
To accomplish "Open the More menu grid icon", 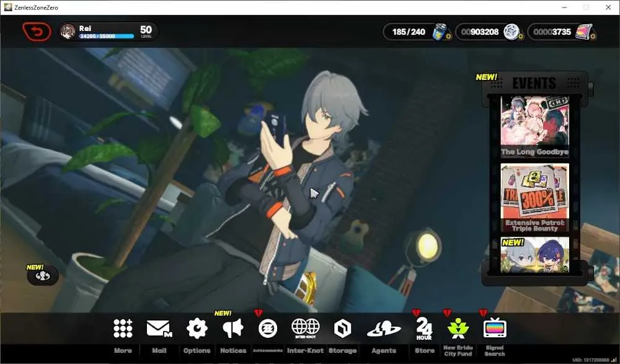I will (123, 328).
